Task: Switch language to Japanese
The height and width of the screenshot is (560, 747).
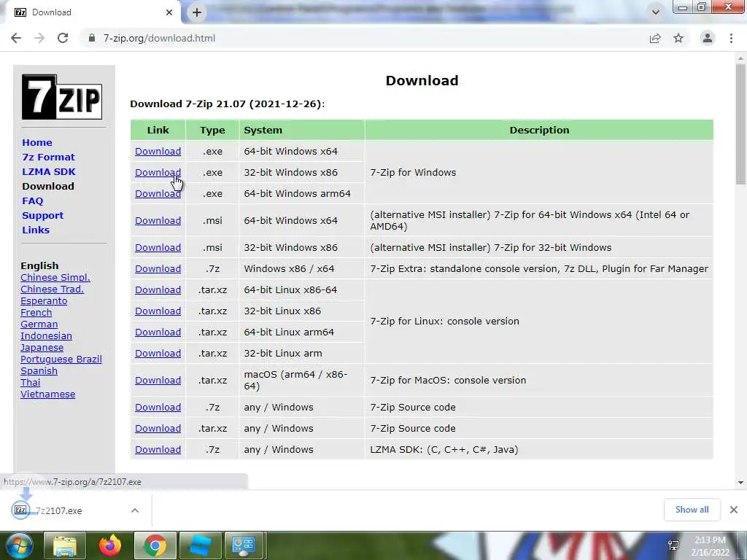Action: pyautogui.click(x=42, y=348)
